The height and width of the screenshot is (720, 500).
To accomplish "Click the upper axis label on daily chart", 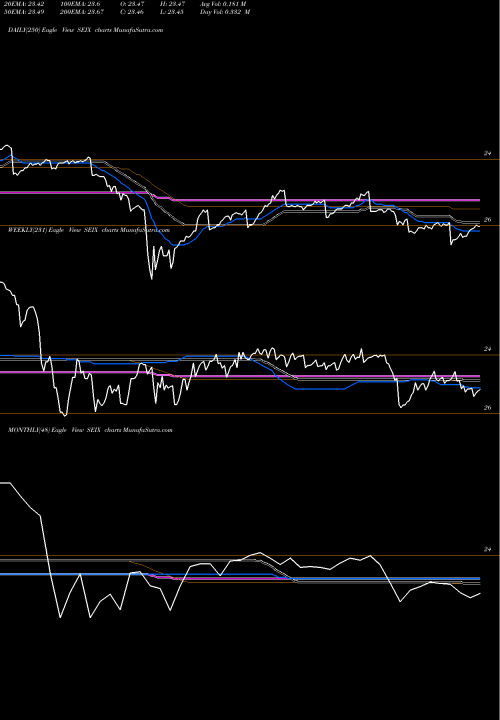I will click(488, 153).
